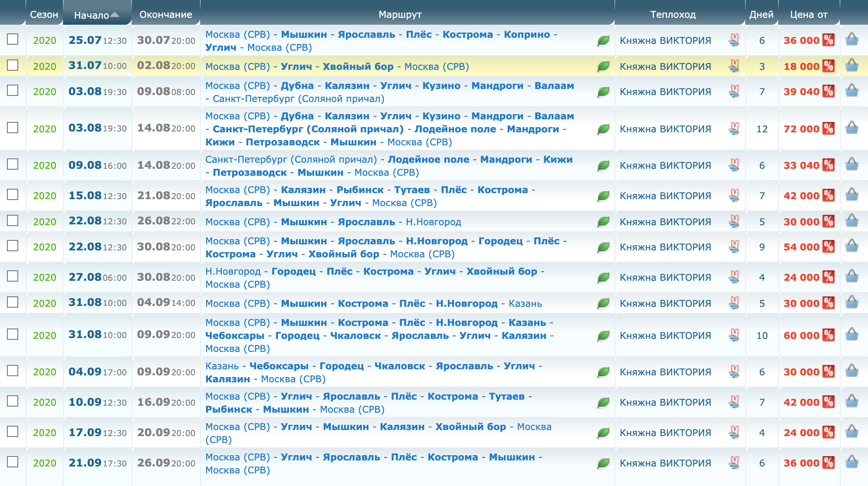The image size is (868, 486).
Task: Add the 04.09 Казань cruise to basket
Action: tap(852, 371)
